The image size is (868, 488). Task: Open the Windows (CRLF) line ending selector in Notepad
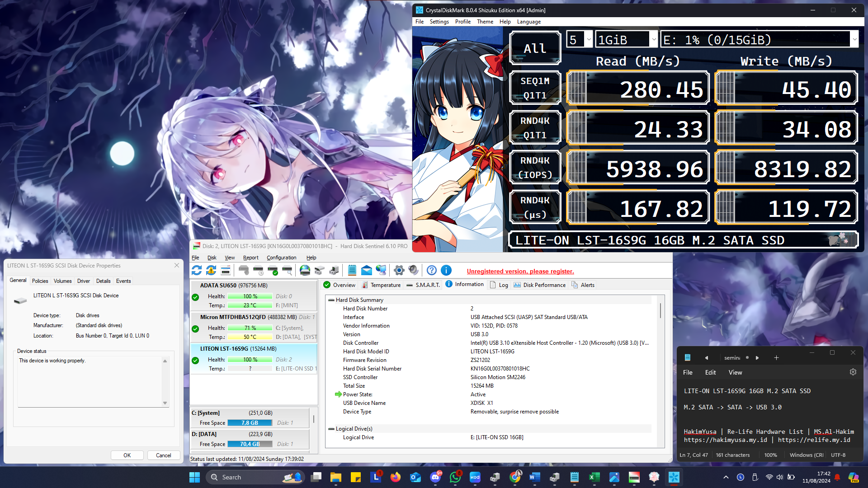(x=807, y=455)
